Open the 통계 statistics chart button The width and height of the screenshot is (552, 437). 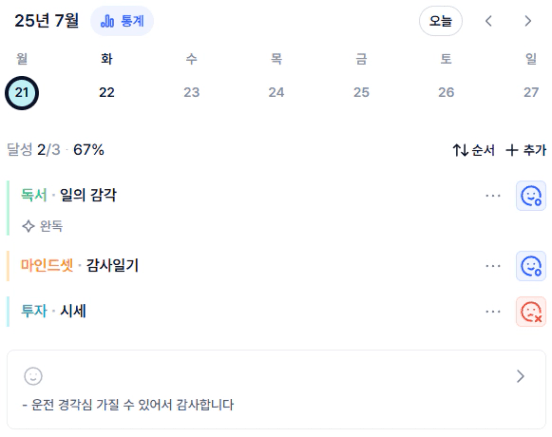tap(122, 21)
